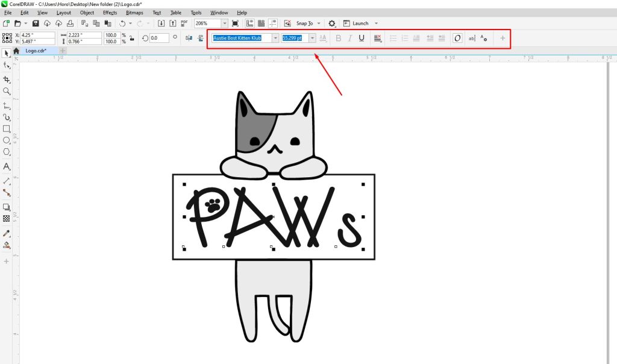The width and height of the screenshot is (617, 364).
Task: Click the Launch button
Action: point(360,23)
